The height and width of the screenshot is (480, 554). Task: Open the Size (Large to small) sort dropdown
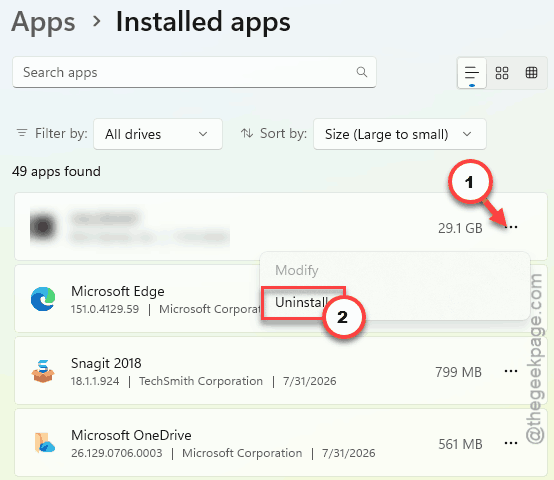(x=400, y=134)
